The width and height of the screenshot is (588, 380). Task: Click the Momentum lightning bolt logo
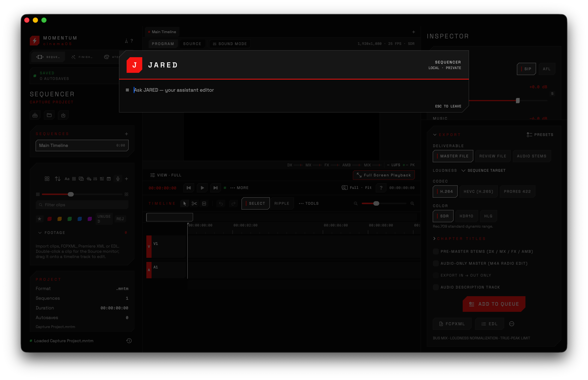(35, 40)
